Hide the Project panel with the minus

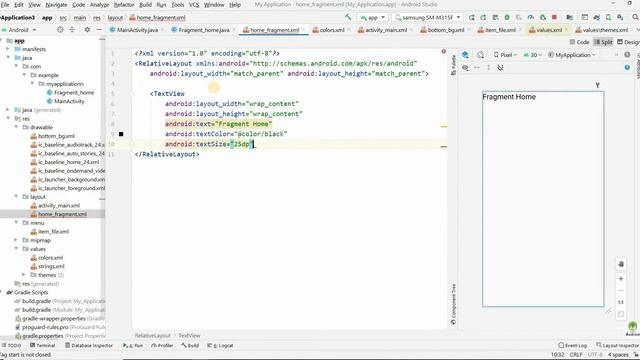coord(99,30)
